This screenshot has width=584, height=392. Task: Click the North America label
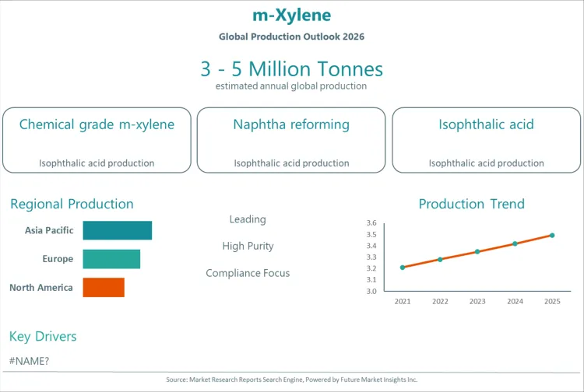click(41, 288)
